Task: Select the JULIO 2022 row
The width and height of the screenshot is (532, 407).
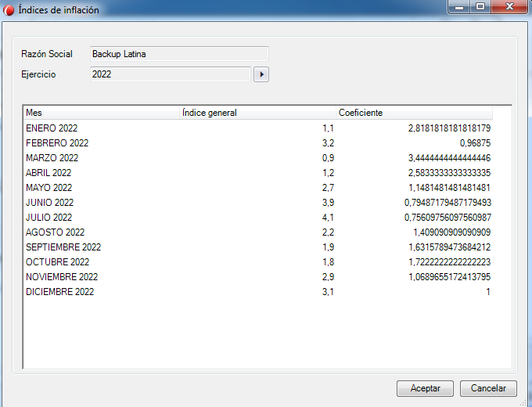Action: click(258, 218)
